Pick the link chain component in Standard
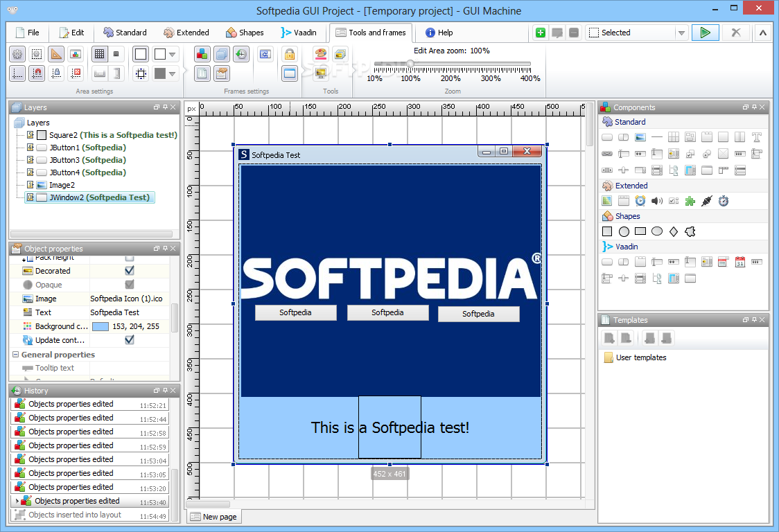 point(607,154)
